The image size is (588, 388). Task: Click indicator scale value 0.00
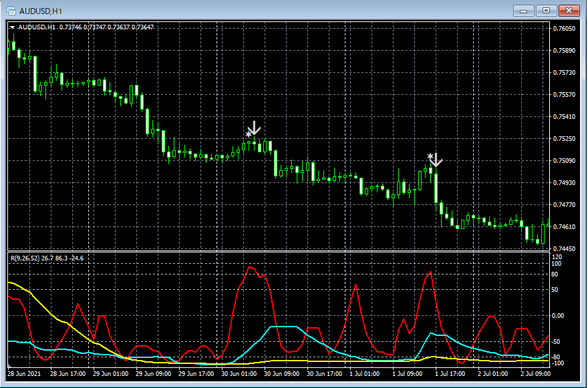pos(558,316)
